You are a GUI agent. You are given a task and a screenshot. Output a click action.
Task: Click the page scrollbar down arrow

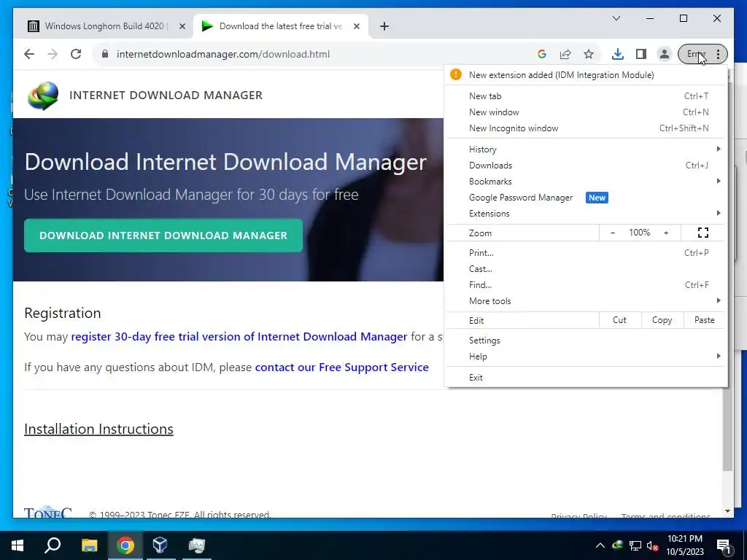[x=727, y=511]
